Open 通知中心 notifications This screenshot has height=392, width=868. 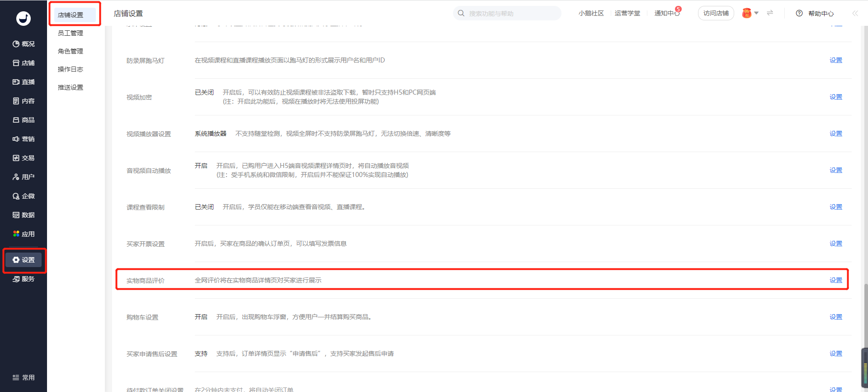(667, 14)
